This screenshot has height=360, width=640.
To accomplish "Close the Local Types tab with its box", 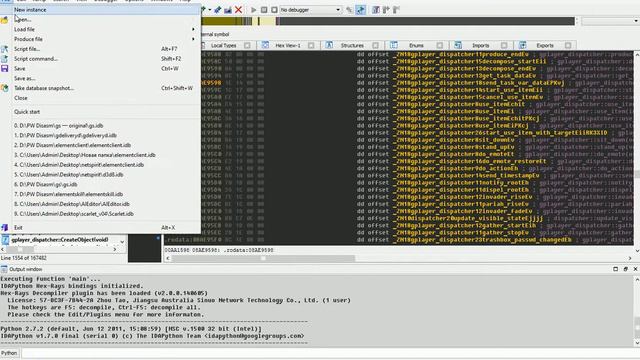I will [x=247, y=45].
